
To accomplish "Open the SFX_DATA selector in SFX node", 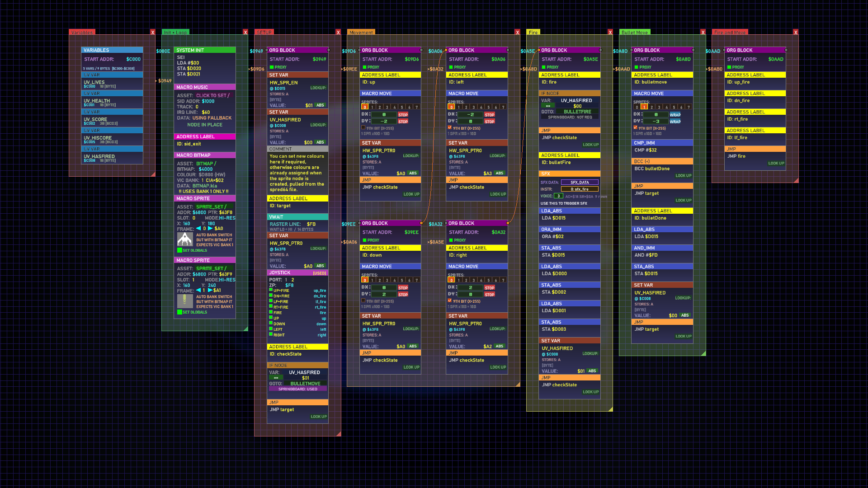I will tap(580, 183).
